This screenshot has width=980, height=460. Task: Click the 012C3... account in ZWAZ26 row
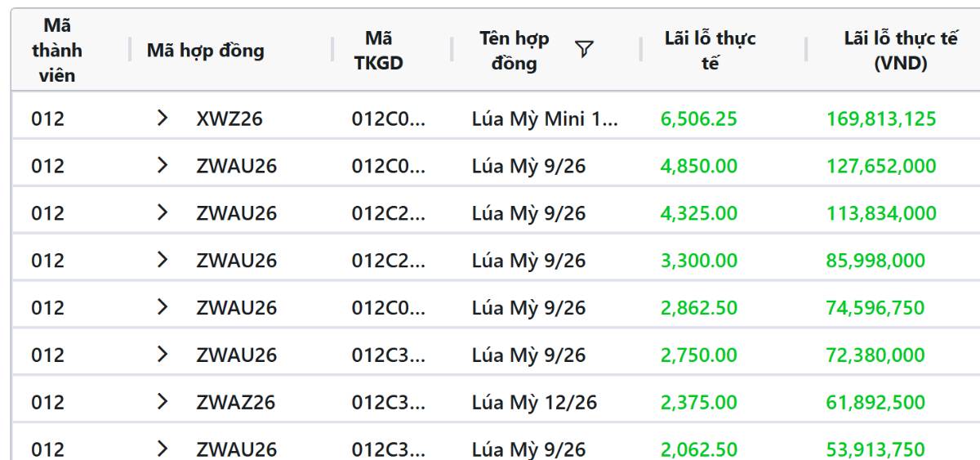387,403
